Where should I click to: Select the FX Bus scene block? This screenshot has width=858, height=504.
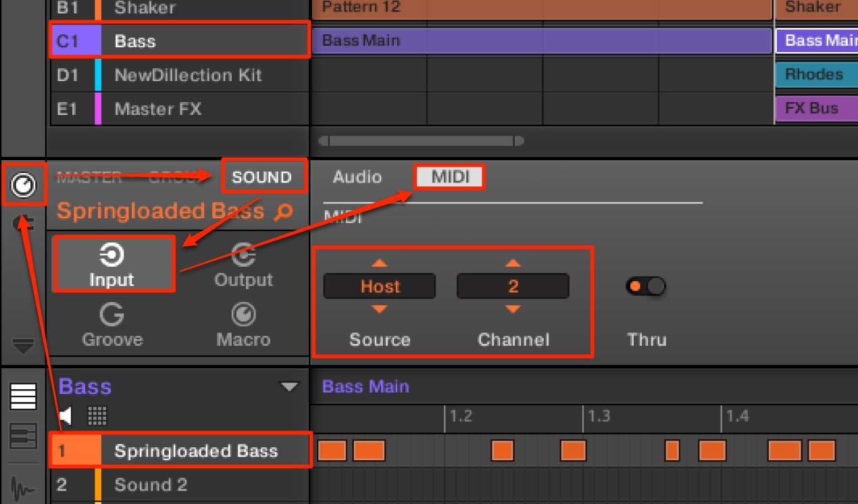pos(817,108)
